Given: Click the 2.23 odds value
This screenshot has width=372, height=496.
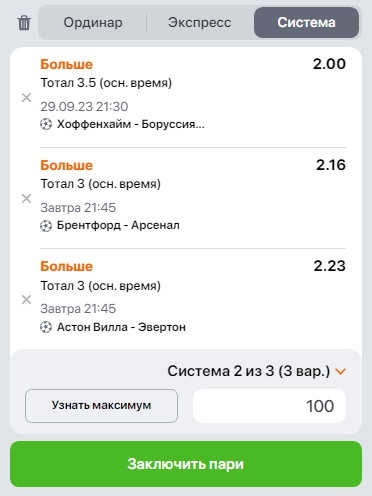Looking at the screenshot, I should 329,266.
